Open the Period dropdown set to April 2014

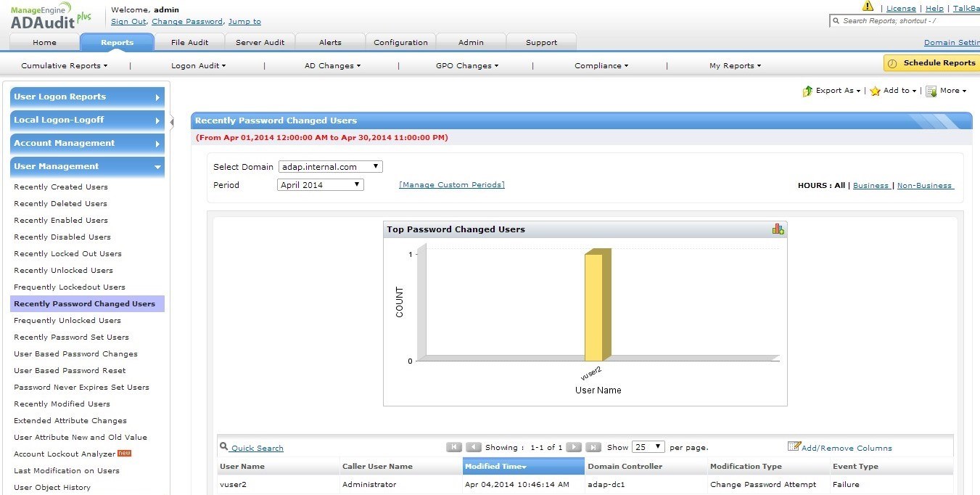[x=320, y=185]
